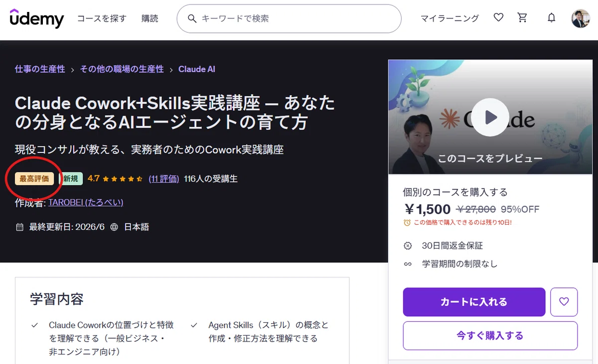Click the calendar icon beside 最終更新日
The image size is (598, 364).
coord(20,227)
